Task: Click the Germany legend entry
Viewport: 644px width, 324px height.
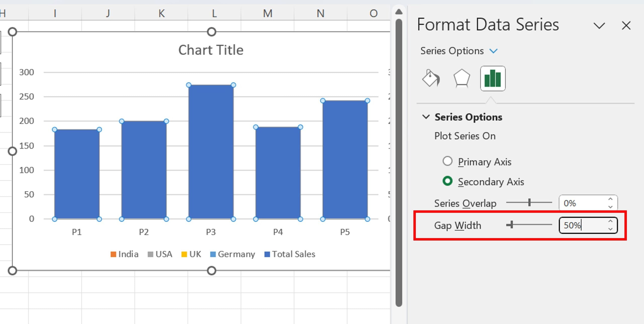Action: tap(233, 254)
